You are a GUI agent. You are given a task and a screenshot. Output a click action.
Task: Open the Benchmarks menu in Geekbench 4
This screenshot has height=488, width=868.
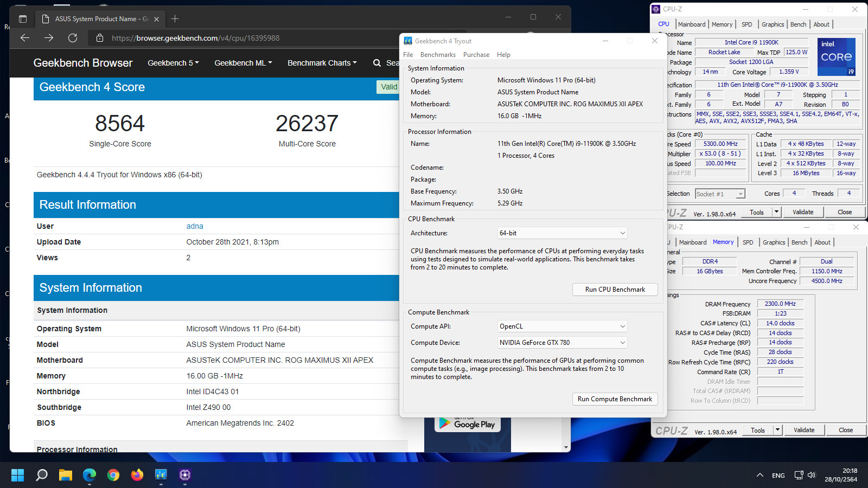(x=438, y=55)
